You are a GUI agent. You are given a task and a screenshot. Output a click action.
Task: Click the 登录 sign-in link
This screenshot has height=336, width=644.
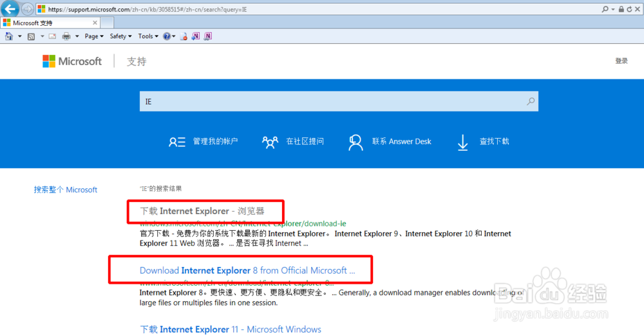pos(621,61)
